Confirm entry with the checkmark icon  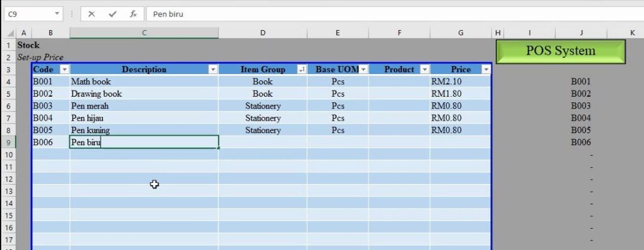click(112, 14)
